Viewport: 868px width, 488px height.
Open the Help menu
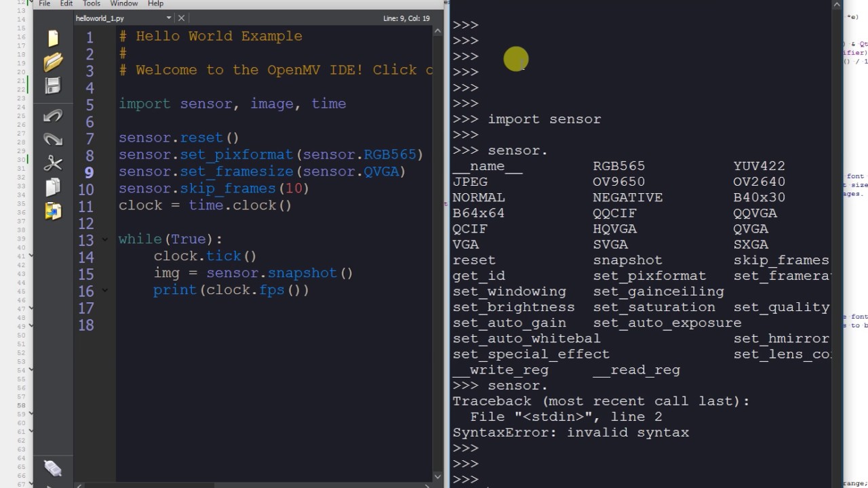click(156, 3)
